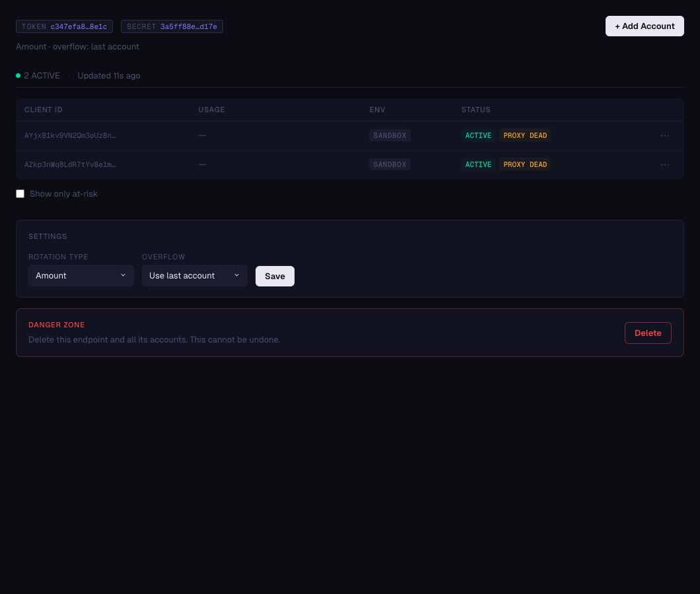Delete the endpoint from the Danger Zone
This screenshot has width=700, height=594.
coord(648,333)
